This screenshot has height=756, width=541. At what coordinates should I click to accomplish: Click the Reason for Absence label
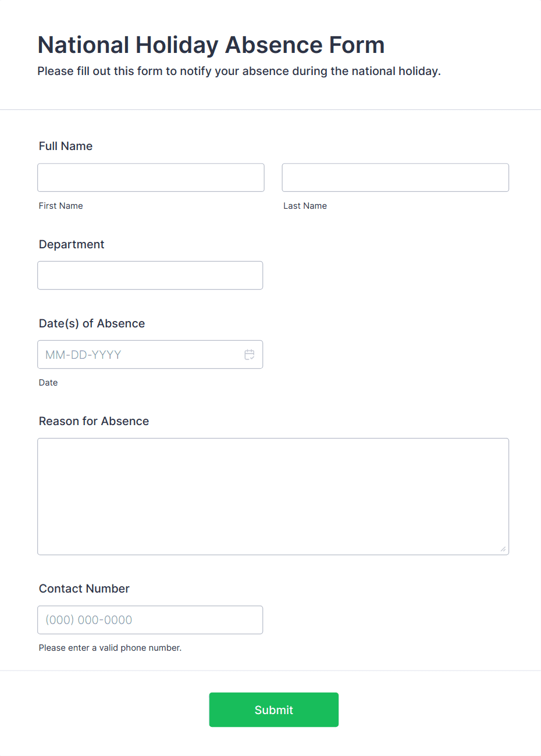tap(94, 421)
